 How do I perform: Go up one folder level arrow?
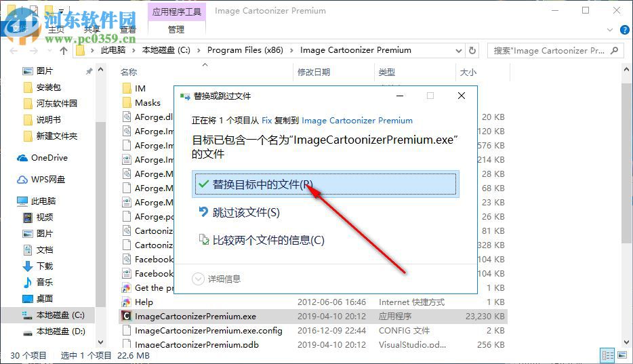[64, 51]
